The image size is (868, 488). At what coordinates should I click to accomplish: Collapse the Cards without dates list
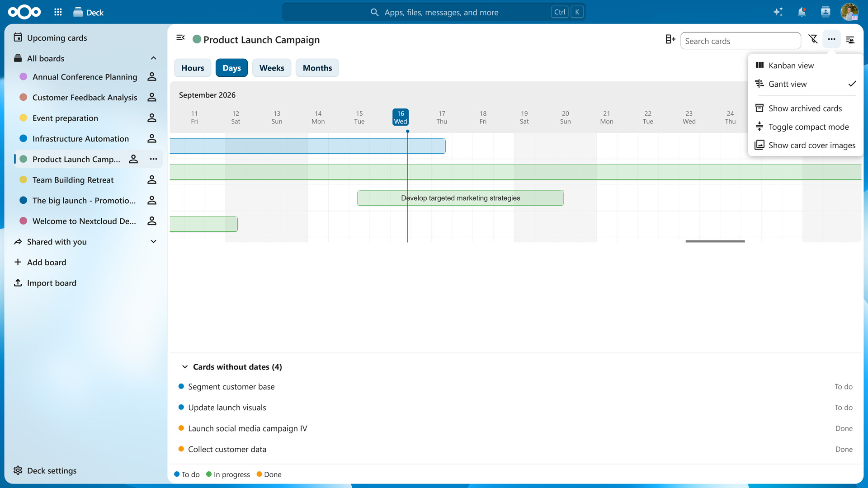185,367
